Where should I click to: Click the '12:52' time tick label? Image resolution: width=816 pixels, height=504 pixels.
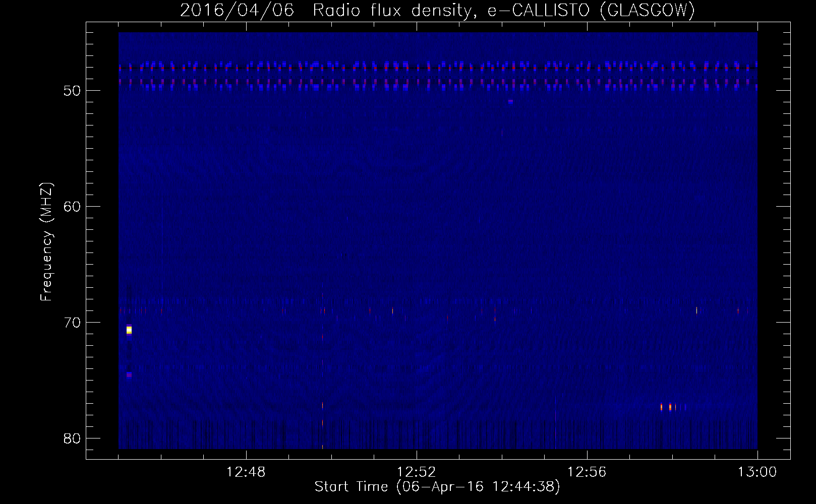(x=417, y=472)
